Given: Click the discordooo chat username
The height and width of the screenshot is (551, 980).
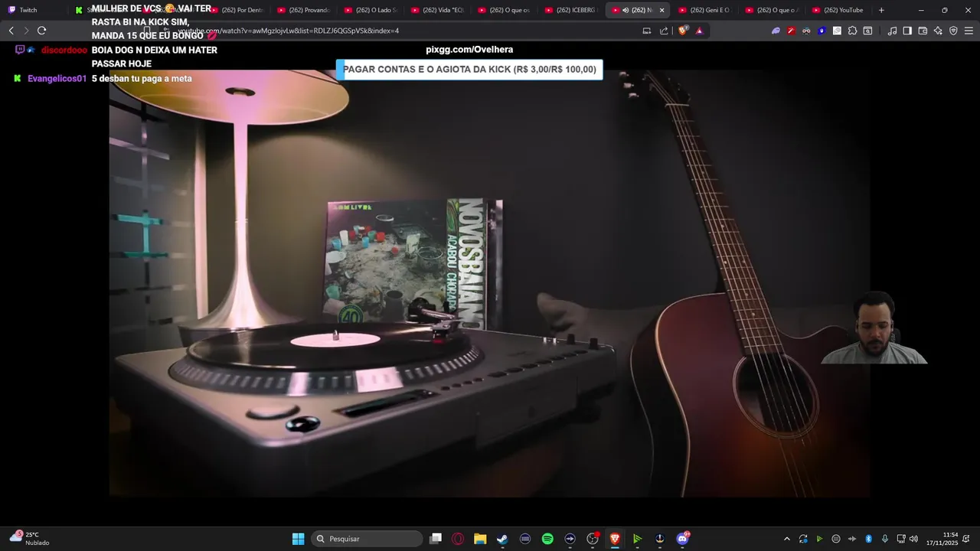Looking at the screenshot, I should 64,50.
